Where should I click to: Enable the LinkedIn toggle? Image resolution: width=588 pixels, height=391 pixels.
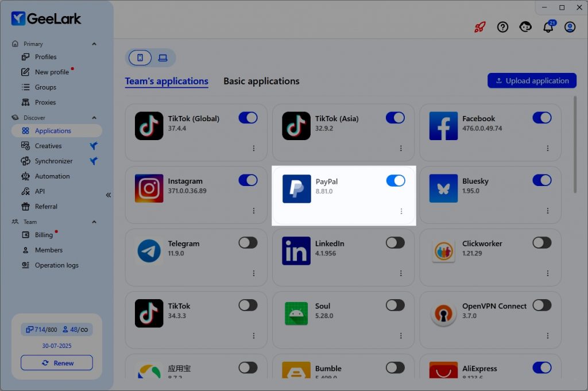click(395, 243)
